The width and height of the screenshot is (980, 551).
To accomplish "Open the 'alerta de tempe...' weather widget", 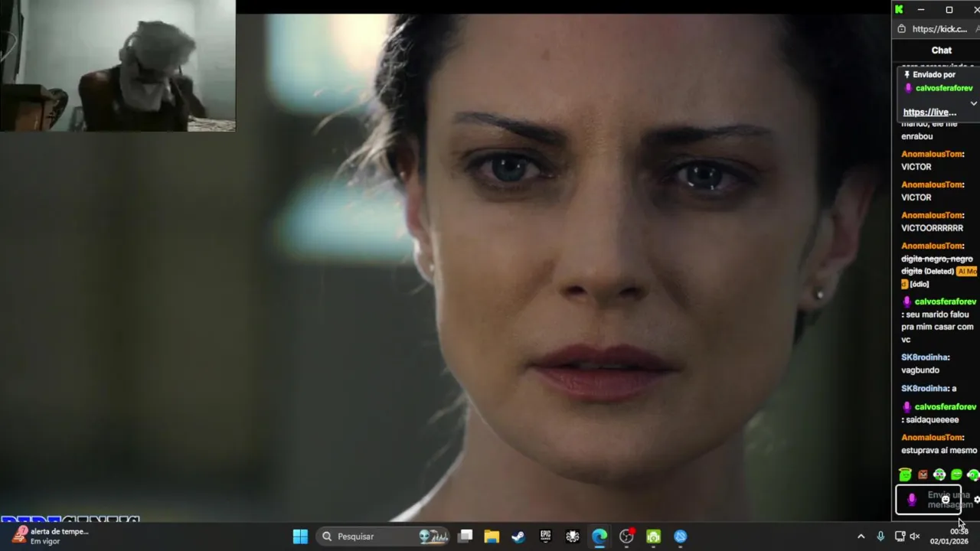I will [50, 536].
